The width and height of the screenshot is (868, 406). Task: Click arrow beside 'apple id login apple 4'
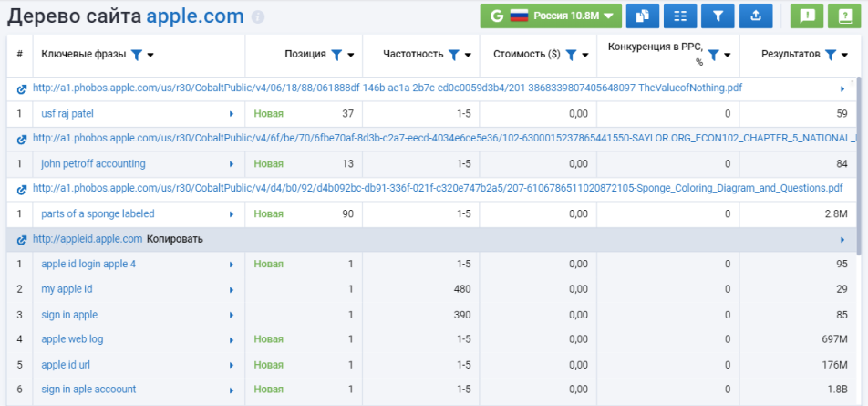click(x=232, y=265)
